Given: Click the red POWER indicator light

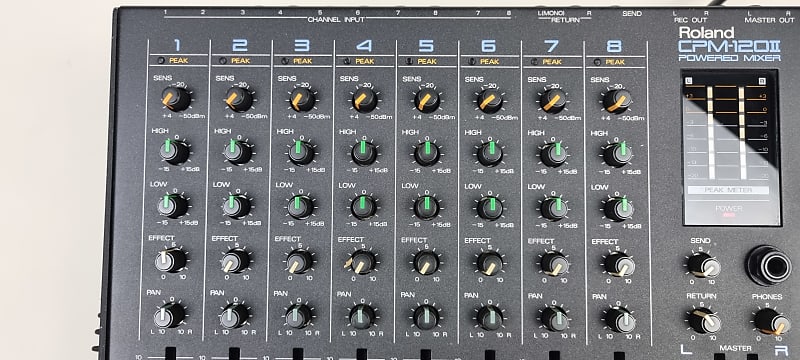Looking at the screenshot, I should click(x=730, y=215).
